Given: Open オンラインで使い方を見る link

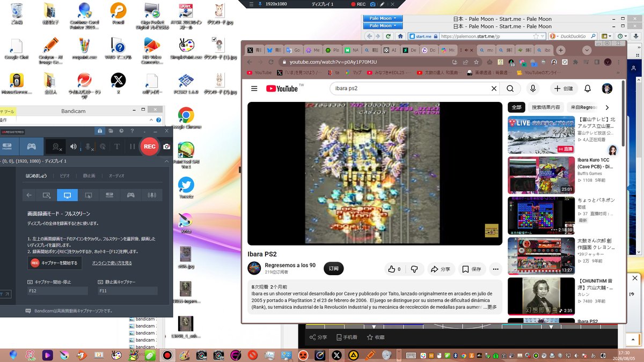Looking at the screenshot, I should (112, 263).
